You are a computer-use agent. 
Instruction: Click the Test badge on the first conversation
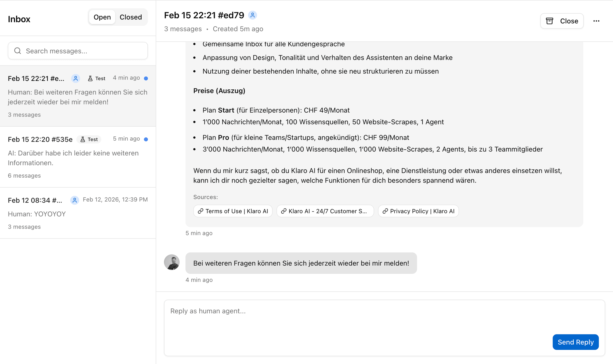(96, 78)
